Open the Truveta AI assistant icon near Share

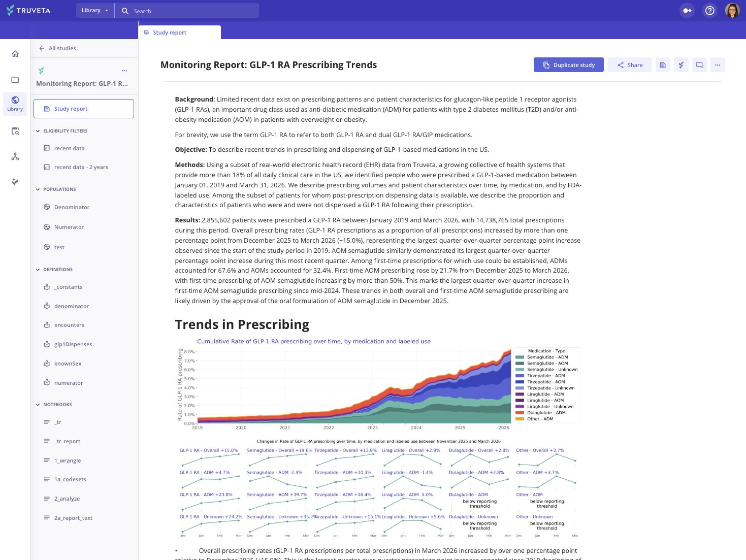click(681, 64)
